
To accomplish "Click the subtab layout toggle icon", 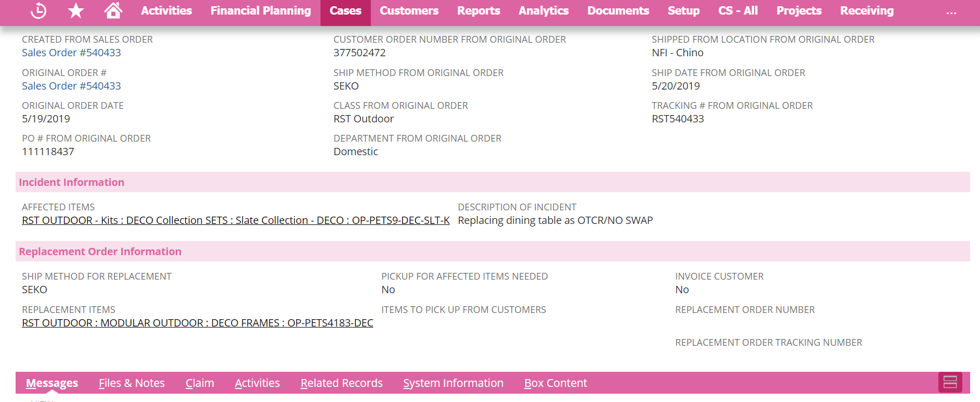I will coord(950,382).
